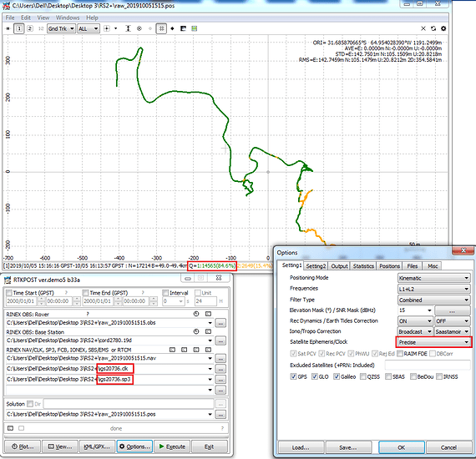Screen dimensions: 476x459
Task: Click the SNR Mask ... button
Action: (453, 310)
